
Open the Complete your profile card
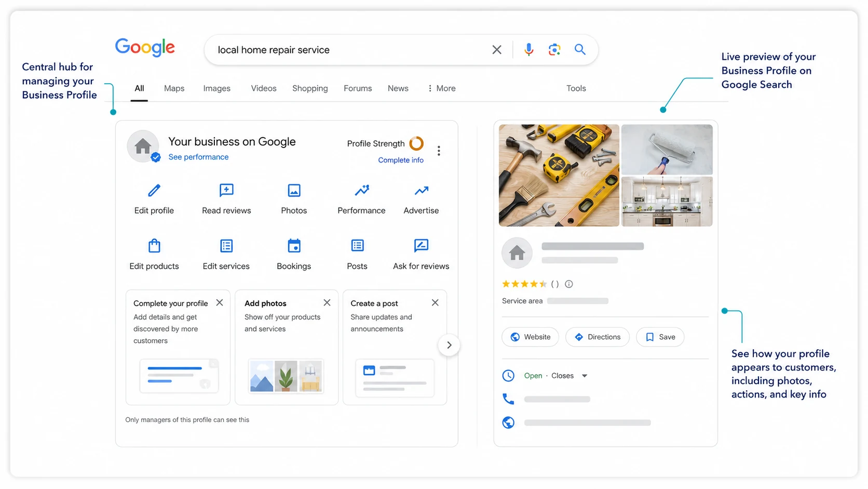click(178, 347)
